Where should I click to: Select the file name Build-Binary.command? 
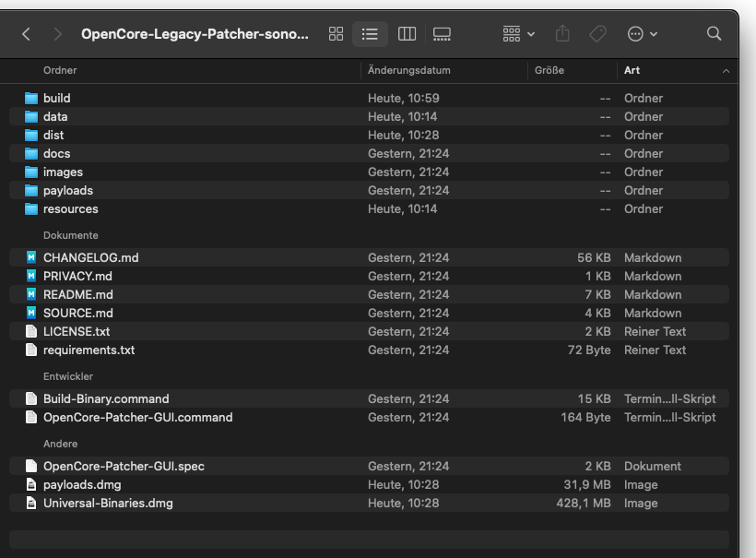coord(106,398)
